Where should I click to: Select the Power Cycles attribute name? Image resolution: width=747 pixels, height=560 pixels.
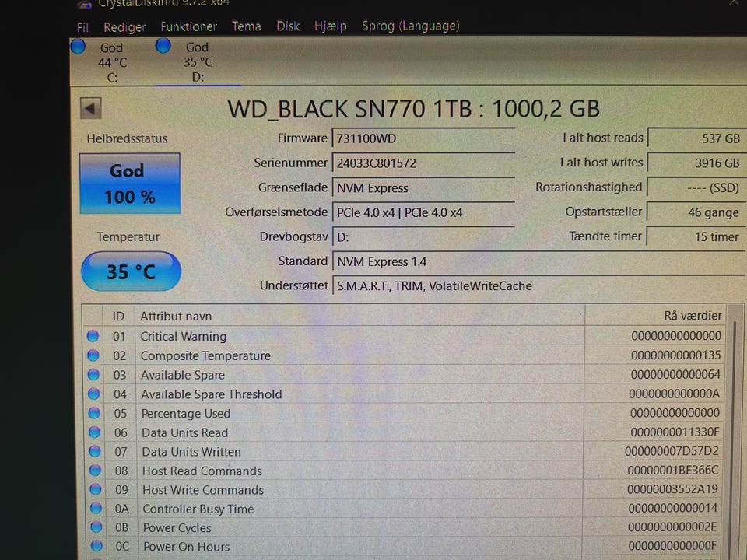point(177,527)
